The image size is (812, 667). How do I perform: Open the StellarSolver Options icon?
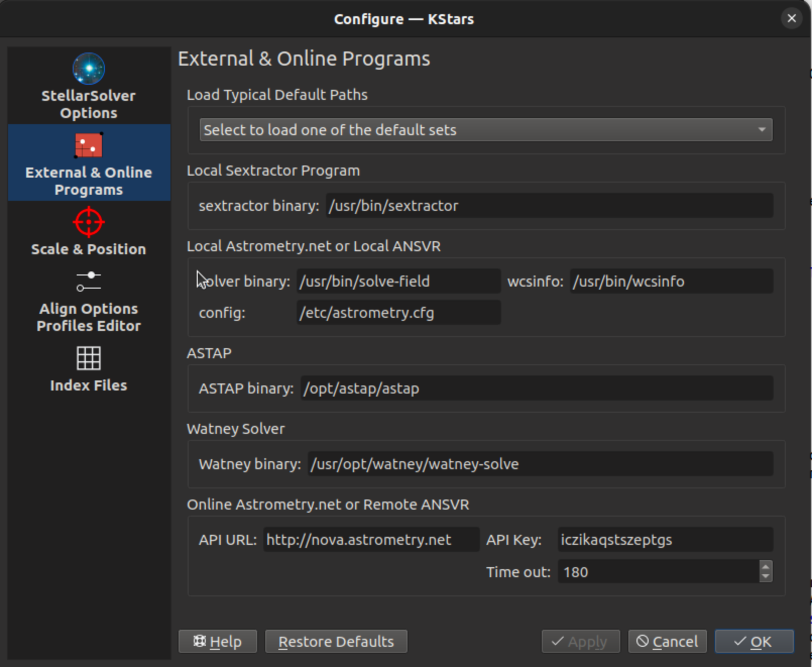pos(88,69)
